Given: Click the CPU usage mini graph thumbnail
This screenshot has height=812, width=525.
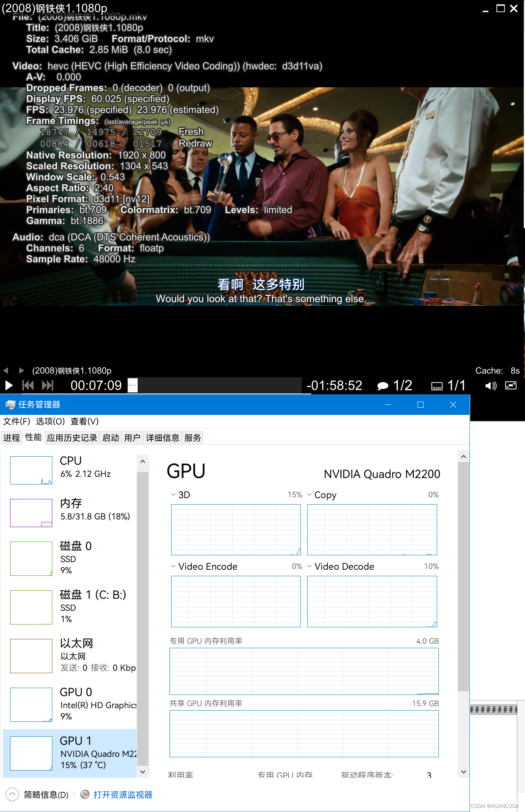Looking at the screenshot, I should pyautogui.click(x=31, y=470).
